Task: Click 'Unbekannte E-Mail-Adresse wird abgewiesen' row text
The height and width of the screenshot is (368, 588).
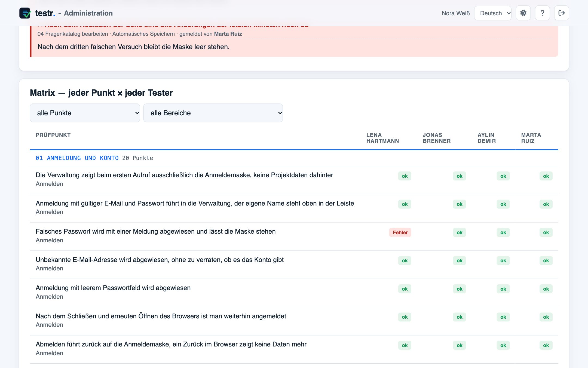Action: (x=160, y=260)
